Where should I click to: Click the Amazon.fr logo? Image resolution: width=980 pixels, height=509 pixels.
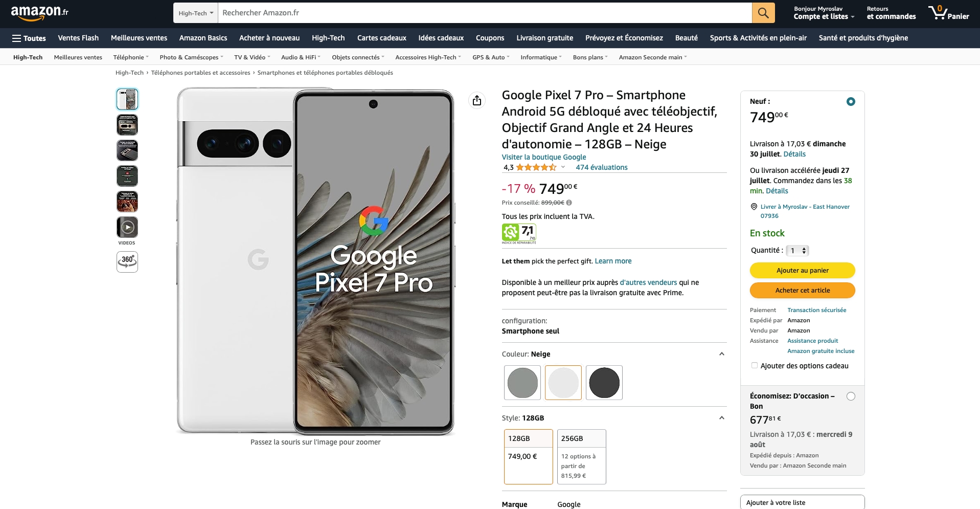coord(40,13)
